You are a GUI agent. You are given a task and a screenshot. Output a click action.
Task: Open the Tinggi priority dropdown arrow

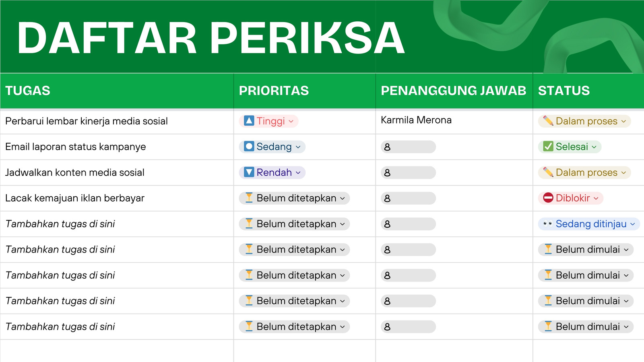tap(291, 121)
